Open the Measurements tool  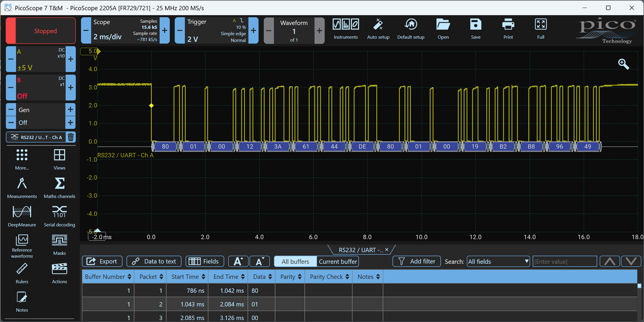tap(22, 188)
